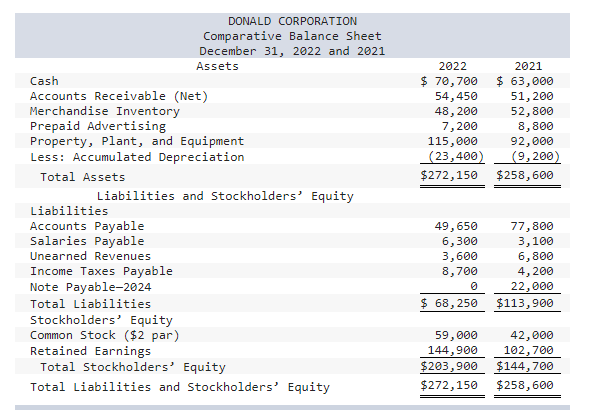Viewport: 604px width, 416px height.
Task: Select the value 49,650
Action: coord(456,226)
